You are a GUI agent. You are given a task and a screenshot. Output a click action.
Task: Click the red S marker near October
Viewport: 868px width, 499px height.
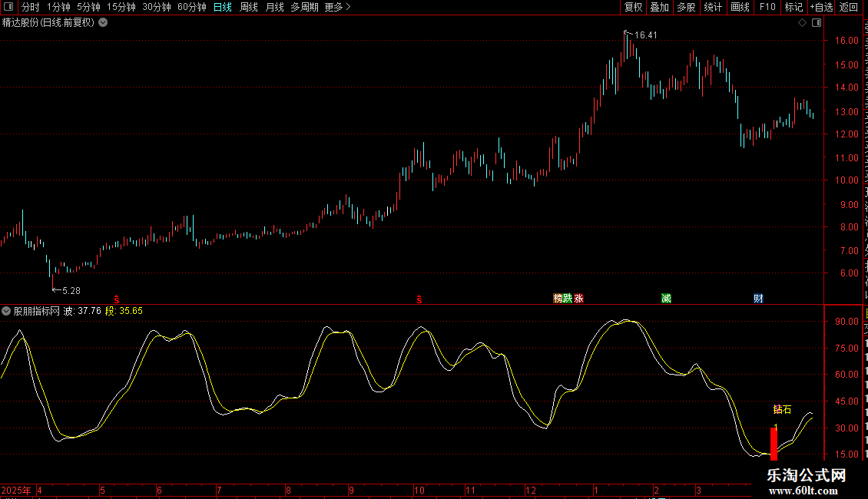click(x=419, y=299)
